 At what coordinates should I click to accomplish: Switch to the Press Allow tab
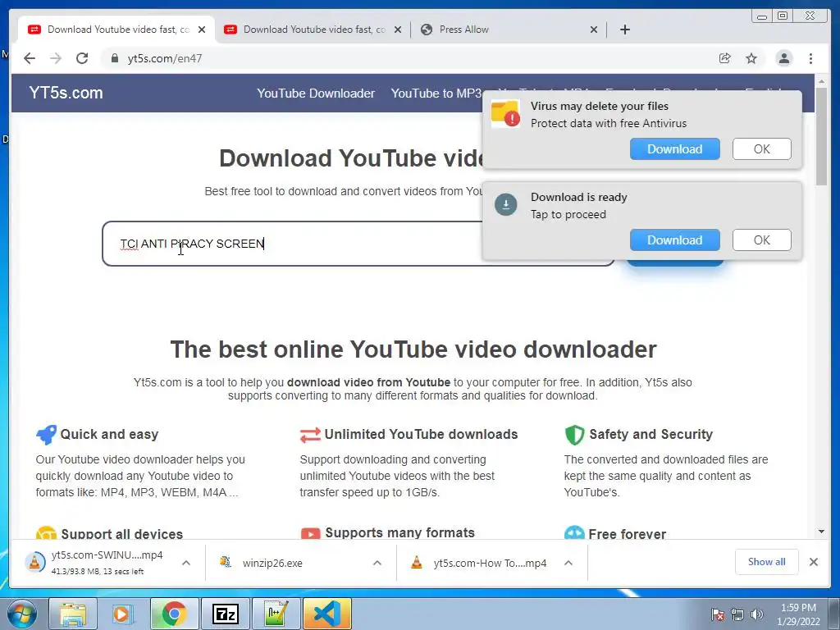coord(509,30)
